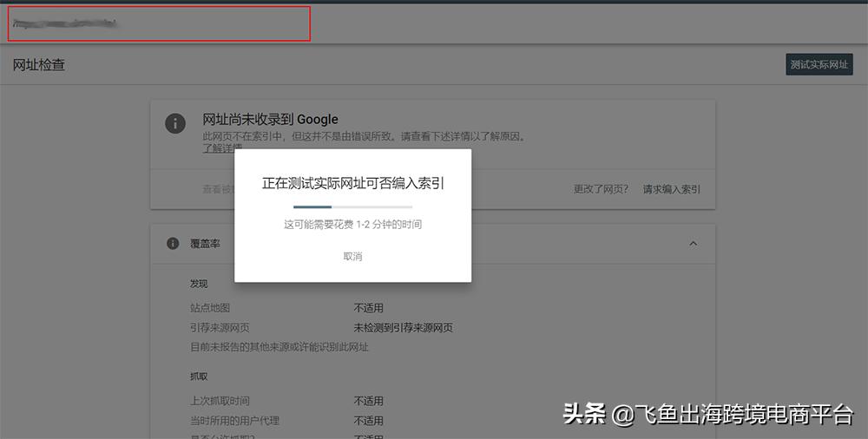Click 目前未报告的其他来源或许能识别此网址 text

click(279, 347)
